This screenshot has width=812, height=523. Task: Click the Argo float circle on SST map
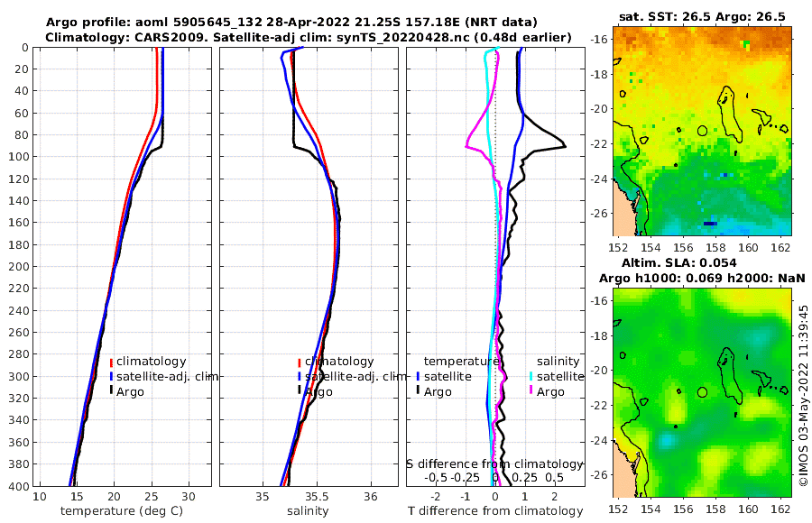[702, 131]
